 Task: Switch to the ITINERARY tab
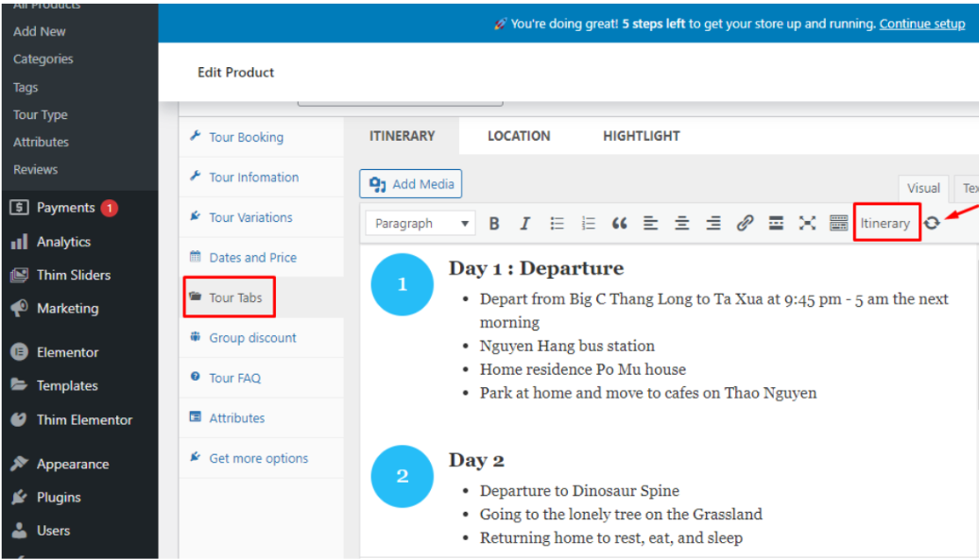[x=402, y=136]
